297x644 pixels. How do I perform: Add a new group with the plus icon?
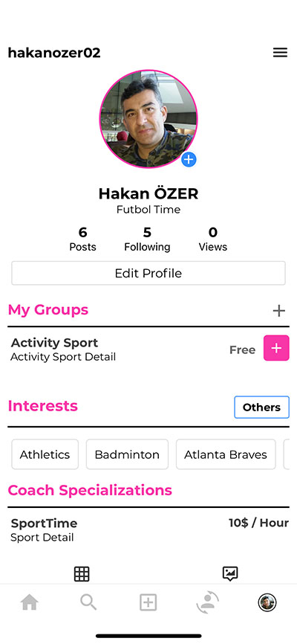[279, 311]
